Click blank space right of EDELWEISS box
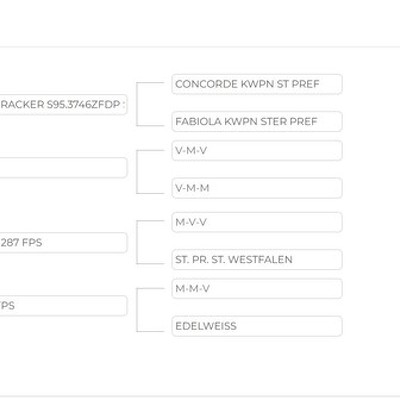Viewport: 400px width, 400px height. coord(371,326)
